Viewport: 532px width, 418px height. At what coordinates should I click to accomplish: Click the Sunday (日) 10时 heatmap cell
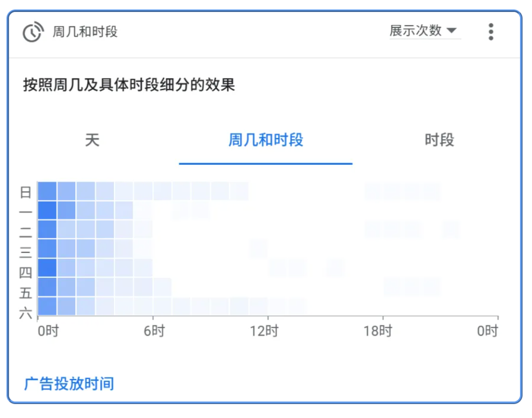coord(239,191)
